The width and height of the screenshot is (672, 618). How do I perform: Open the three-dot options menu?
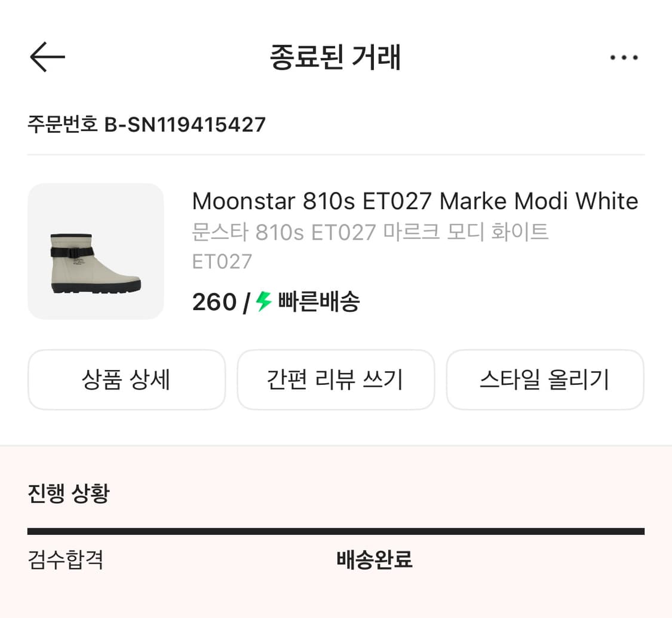pyautogui.click(x=624, y=57)
